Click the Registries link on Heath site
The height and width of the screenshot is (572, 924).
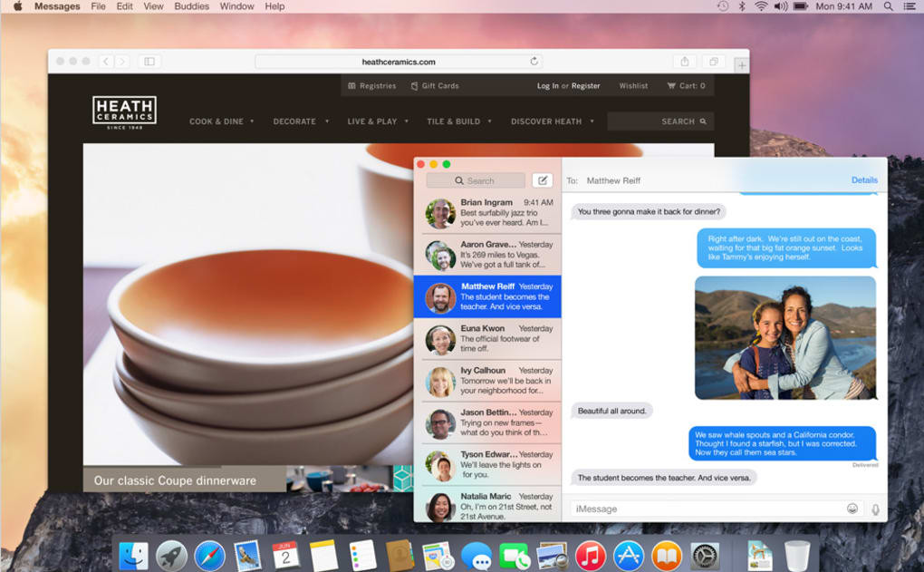(x=371, y=85)
